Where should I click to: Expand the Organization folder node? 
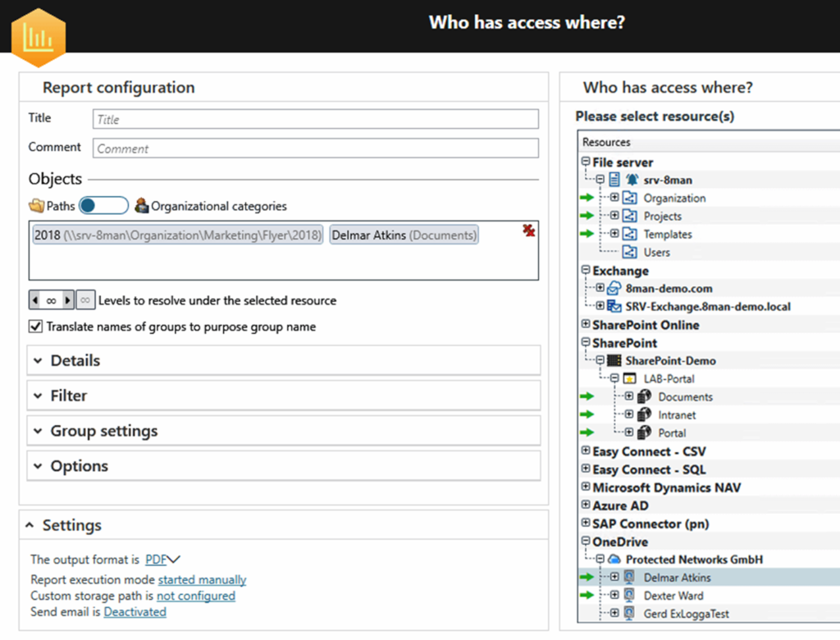614,197
